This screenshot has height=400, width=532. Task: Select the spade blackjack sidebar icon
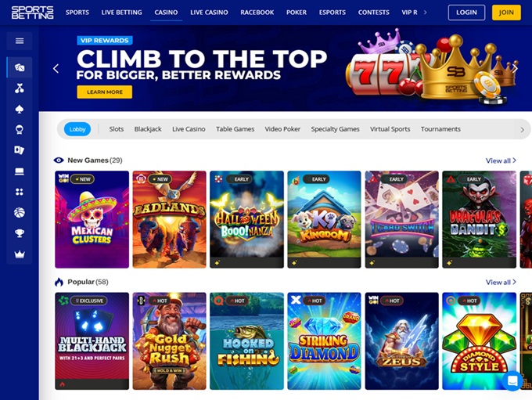tap(20, 109)
